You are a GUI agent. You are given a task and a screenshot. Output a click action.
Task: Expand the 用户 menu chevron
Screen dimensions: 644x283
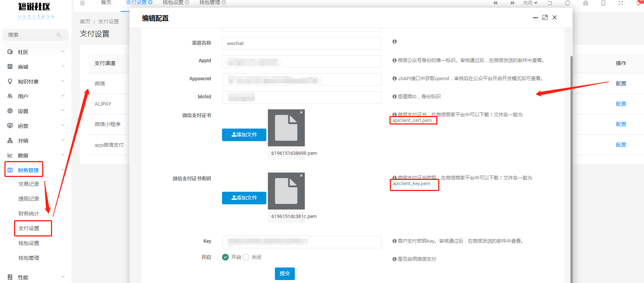click(63, 96)
